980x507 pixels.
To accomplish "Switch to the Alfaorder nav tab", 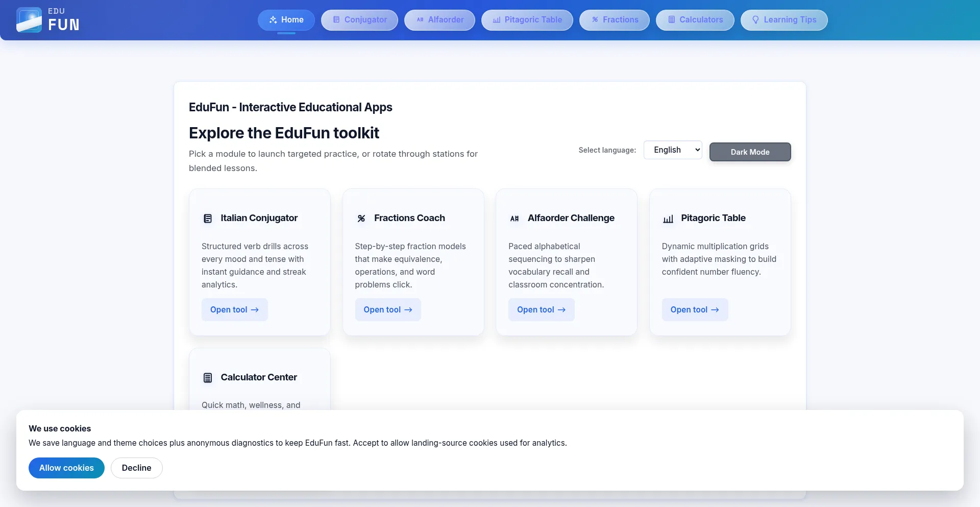I will (x=439, y=20).
